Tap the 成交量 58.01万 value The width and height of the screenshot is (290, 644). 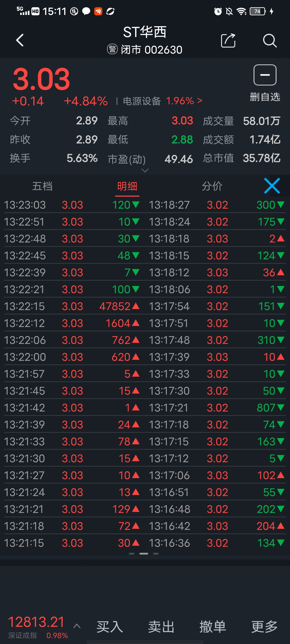pos(262,121)
